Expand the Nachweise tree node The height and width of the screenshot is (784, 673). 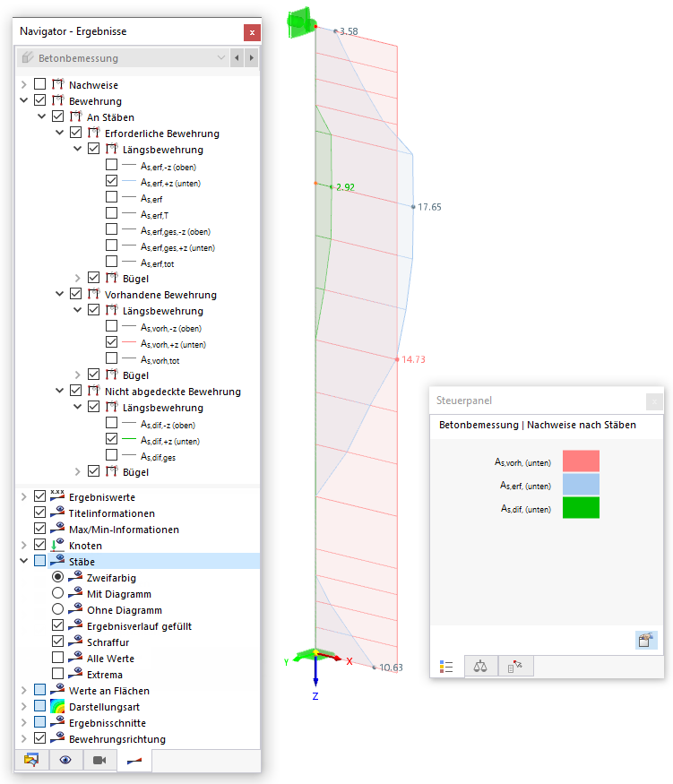click(23, 84)
